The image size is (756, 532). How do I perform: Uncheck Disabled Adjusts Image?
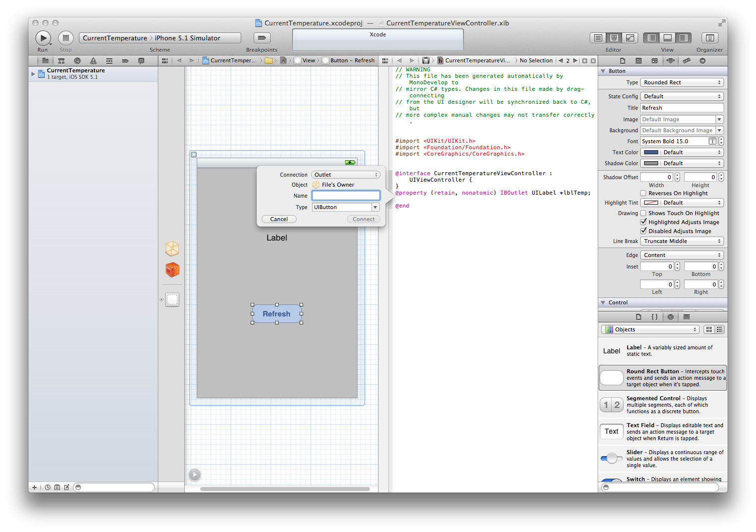(644, 231)
